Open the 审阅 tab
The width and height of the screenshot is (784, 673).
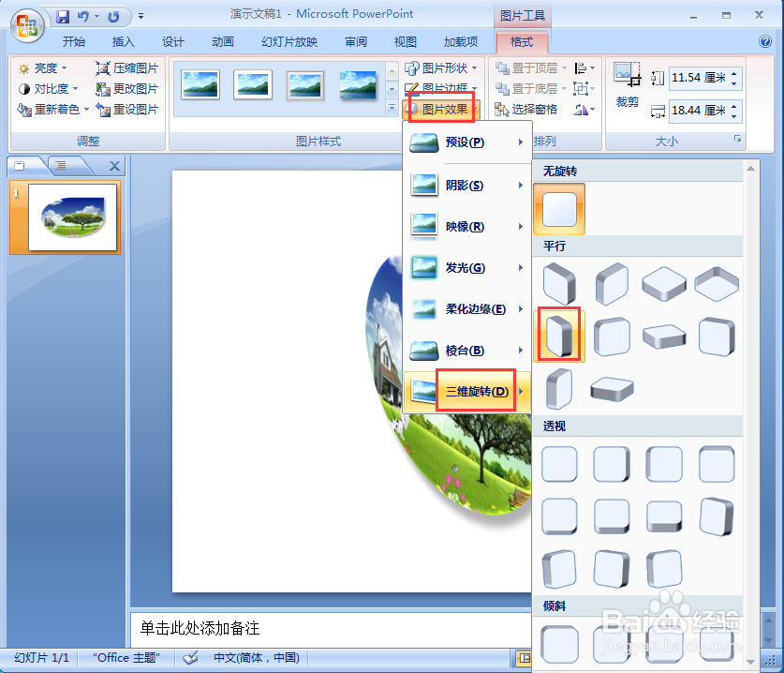[x=356, y=42]
